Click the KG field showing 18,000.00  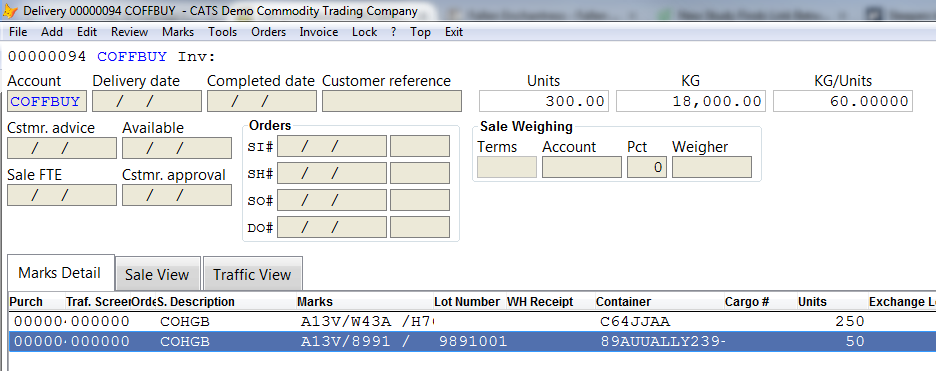(691, 101)
